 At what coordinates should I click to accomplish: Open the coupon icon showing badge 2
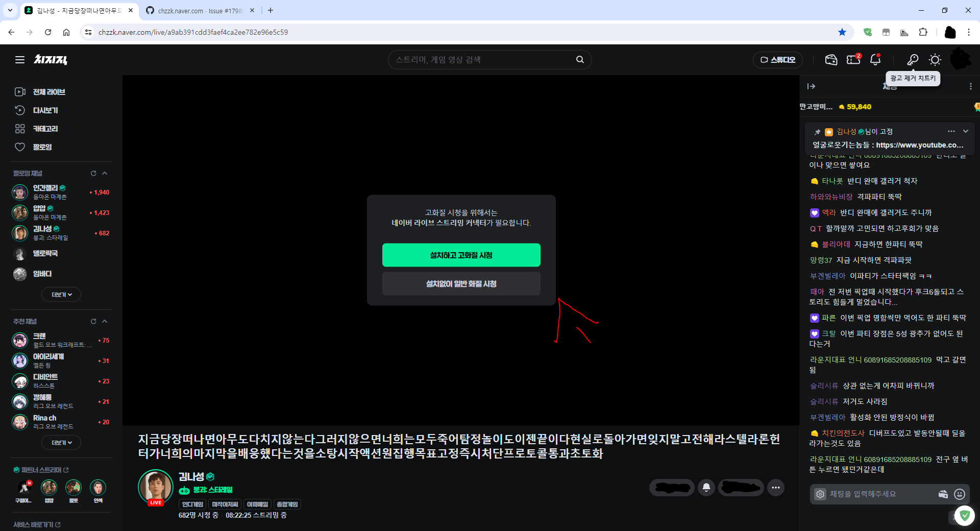(853, 60)
